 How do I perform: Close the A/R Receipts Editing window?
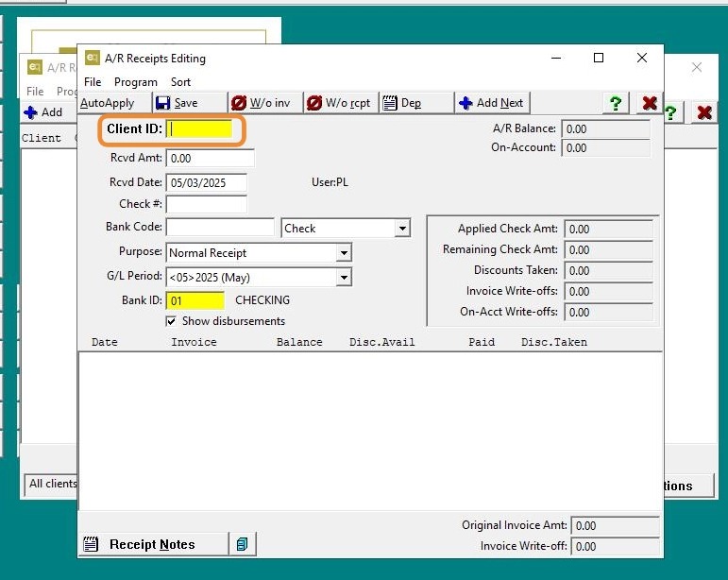point(642,58)
